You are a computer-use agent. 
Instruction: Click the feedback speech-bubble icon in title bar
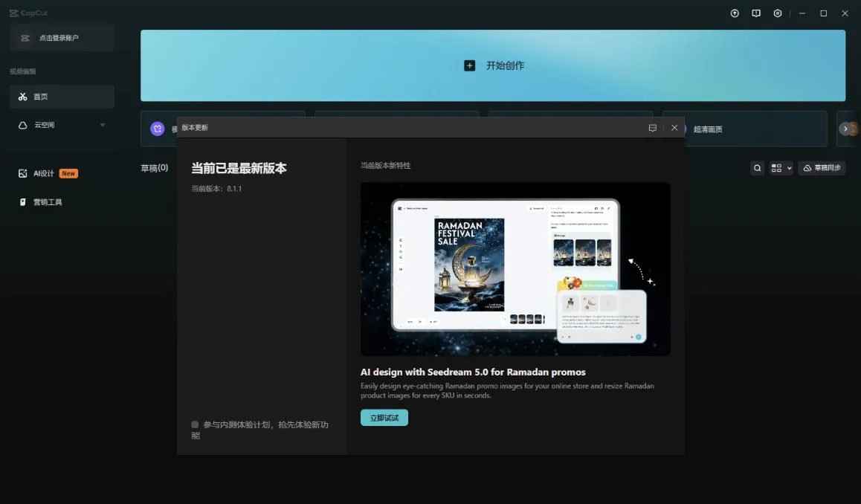[x=756, y=13]
